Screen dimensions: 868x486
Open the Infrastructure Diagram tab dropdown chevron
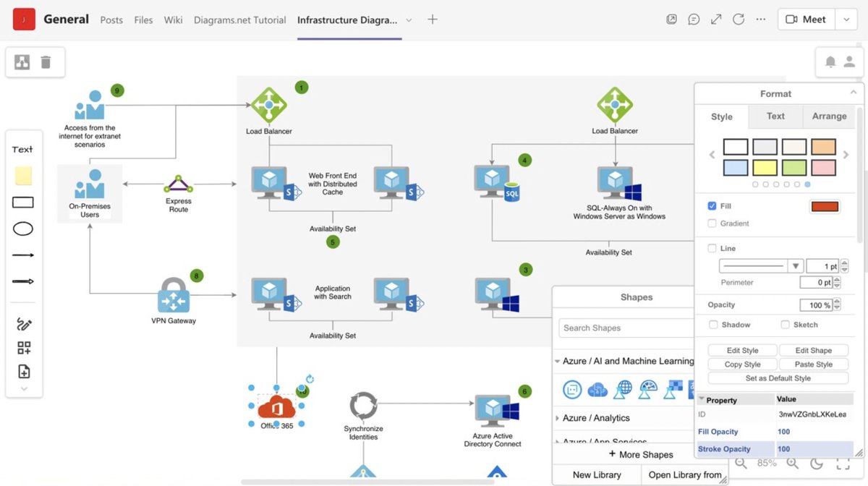click(x=409, y=20)
